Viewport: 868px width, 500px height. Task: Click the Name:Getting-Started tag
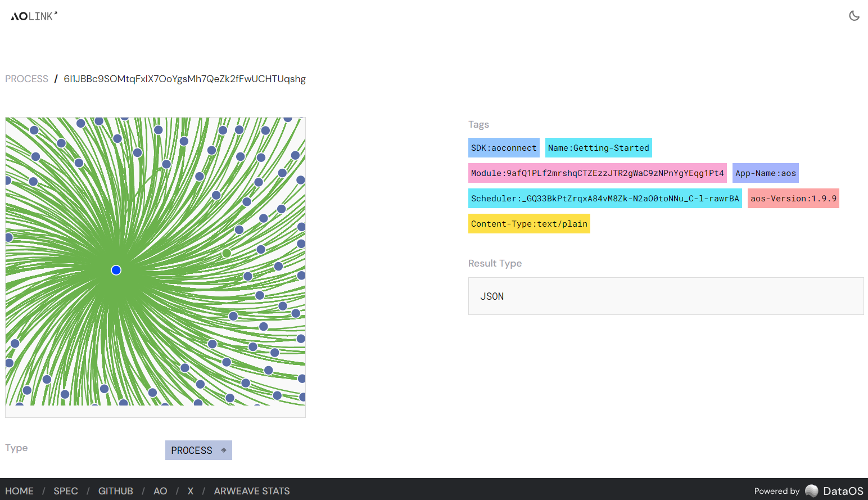598,148
